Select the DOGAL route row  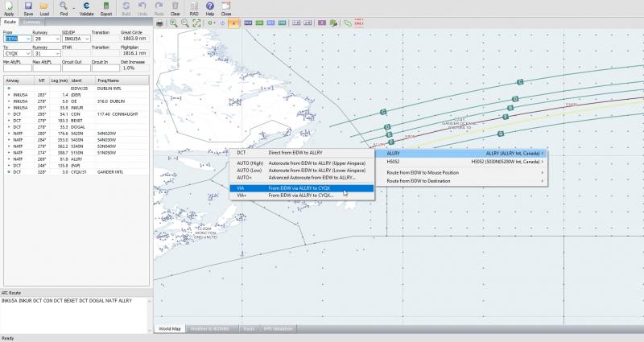click(76, 127)
